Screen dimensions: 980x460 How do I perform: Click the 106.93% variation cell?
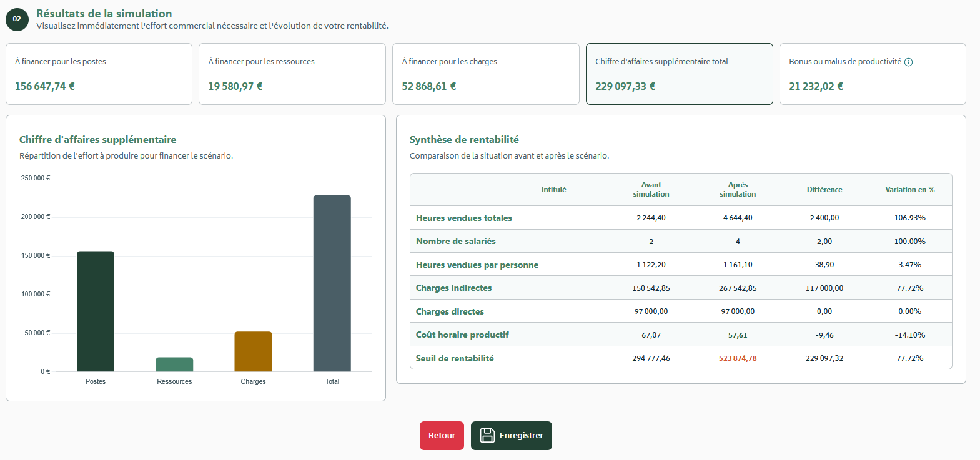click(909, 218)
